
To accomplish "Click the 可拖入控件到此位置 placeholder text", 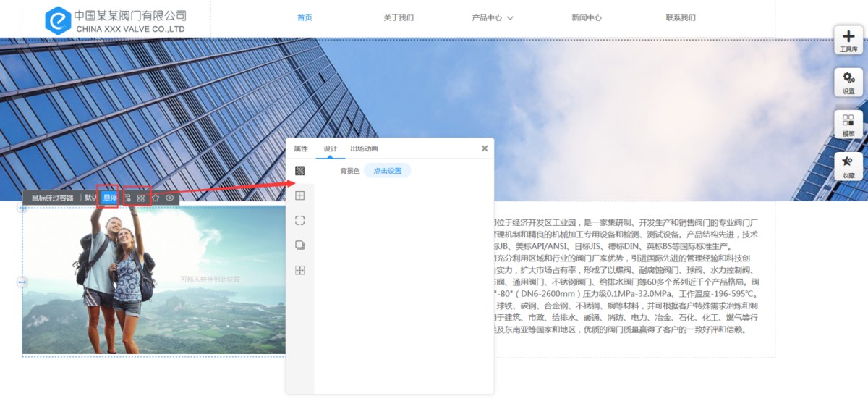I will click(210, 279).
